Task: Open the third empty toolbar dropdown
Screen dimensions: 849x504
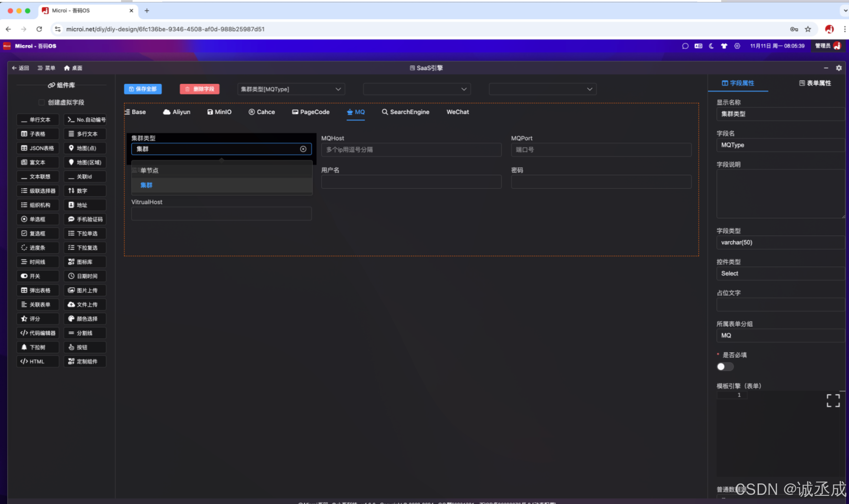Action: pos(543,89)
